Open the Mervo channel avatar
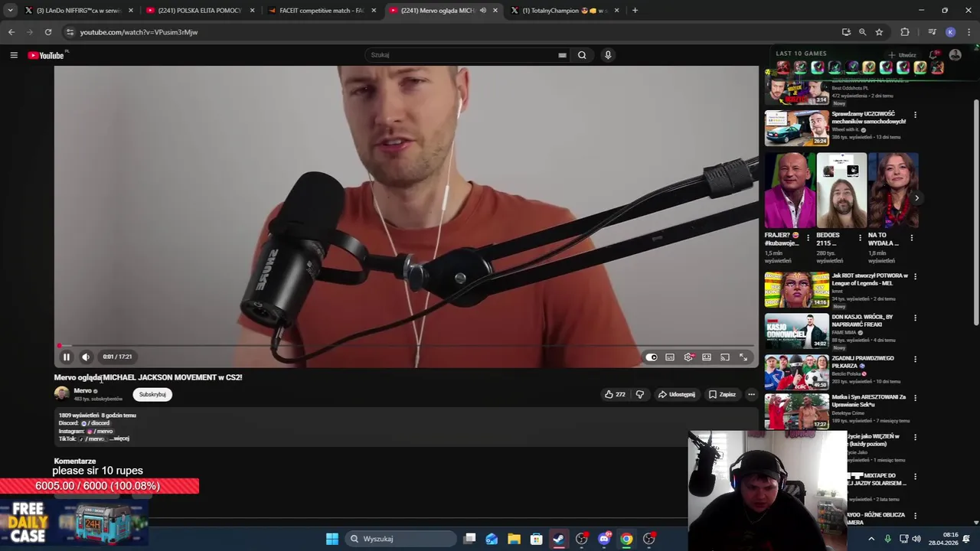The height and width of the screenshot is (551, 980). pyautogui.click(x=61, y=393)
